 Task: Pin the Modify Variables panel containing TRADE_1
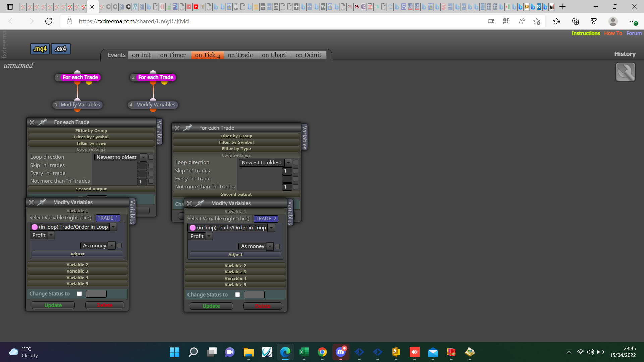42,202
